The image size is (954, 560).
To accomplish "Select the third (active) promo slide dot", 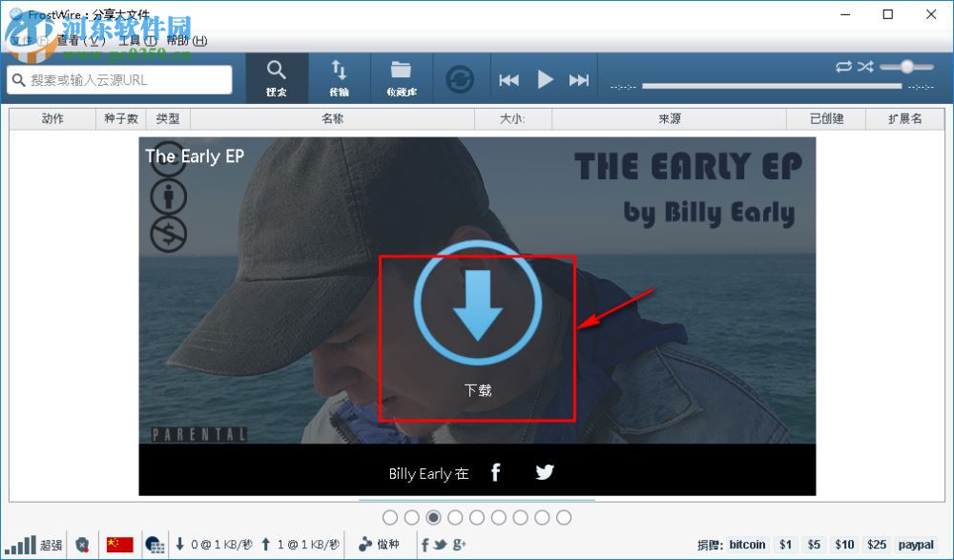I will 433,517.
